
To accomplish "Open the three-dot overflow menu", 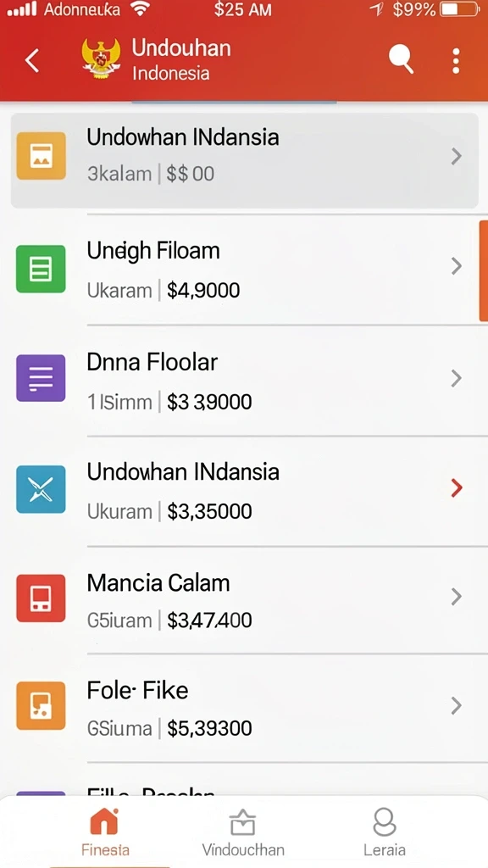I will pos(456,60).
